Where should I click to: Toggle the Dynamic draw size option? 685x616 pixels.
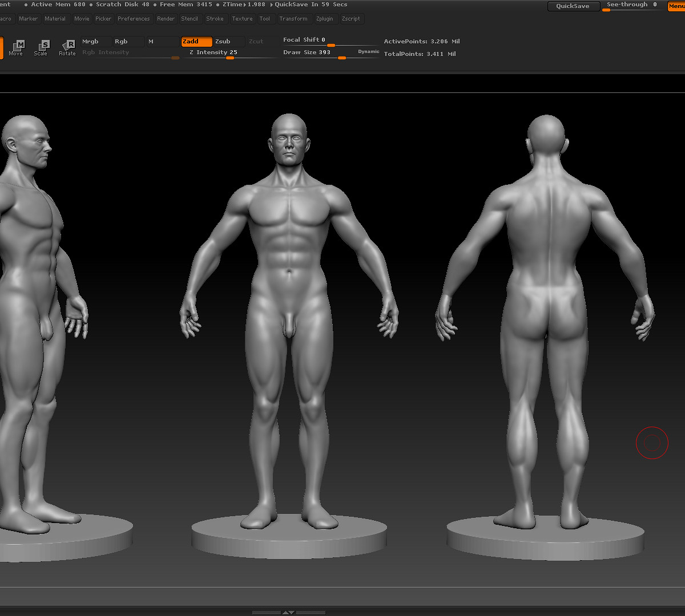tap(368, 52)
